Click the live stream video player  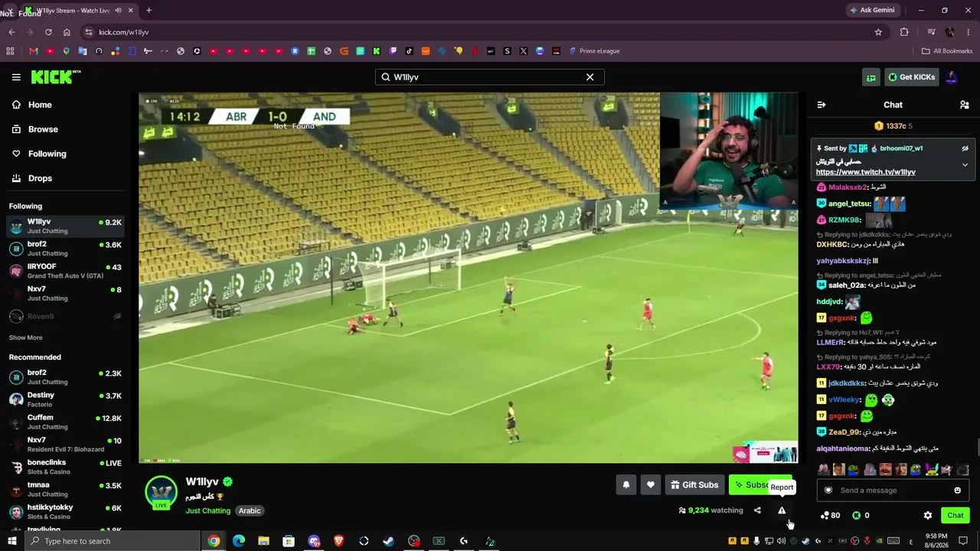tap(469, 278)
